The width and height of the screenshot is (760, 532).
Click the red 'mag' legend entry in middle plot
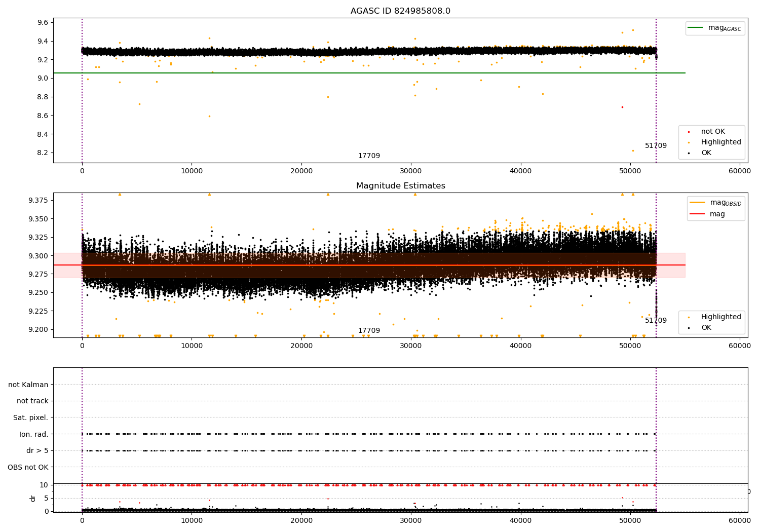pyautogui.click(x=707, y=214)
